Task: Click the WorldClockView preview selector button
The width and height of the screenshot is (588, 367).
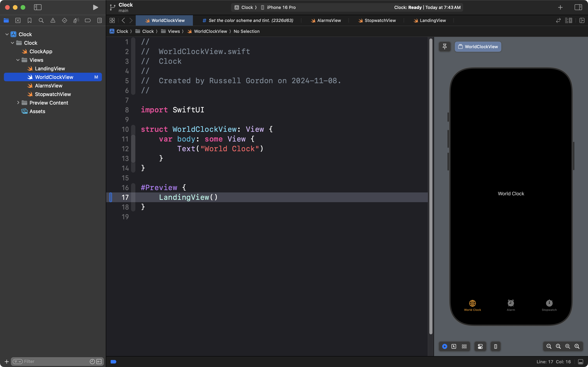Action: pyautogui.click(x=478, y=47)
